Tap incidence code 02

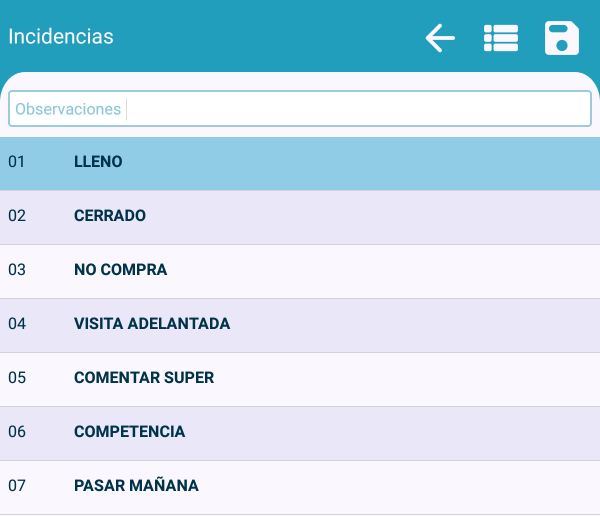17,215
